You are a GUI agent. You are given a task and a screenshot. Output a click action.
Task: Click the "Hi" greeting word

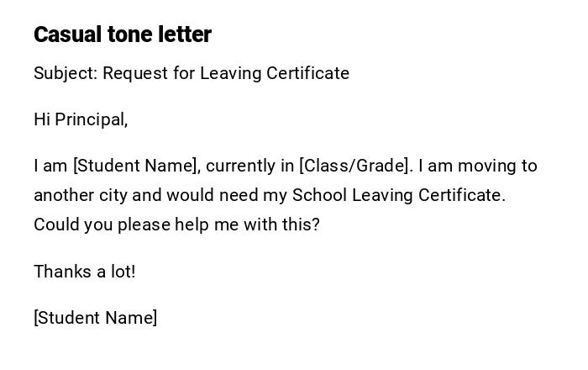(x=42, y=119)
